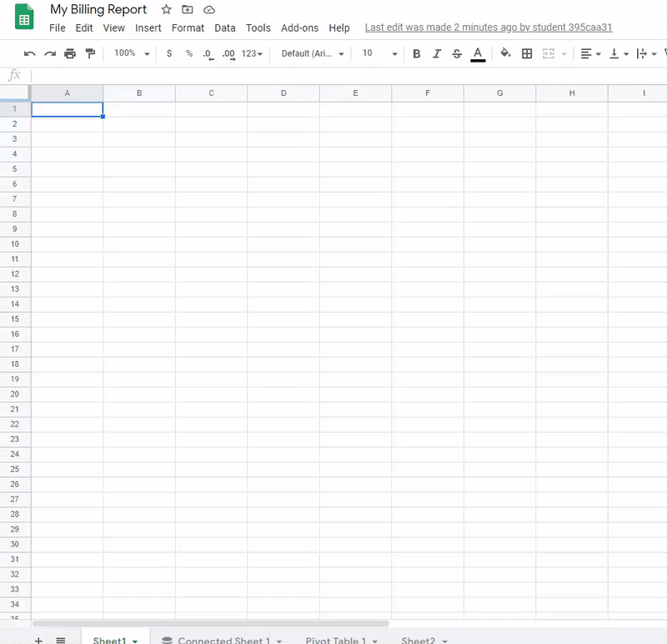Toggle strikethrough formatting
The image size is (667, 644).
tap(457, 53)
